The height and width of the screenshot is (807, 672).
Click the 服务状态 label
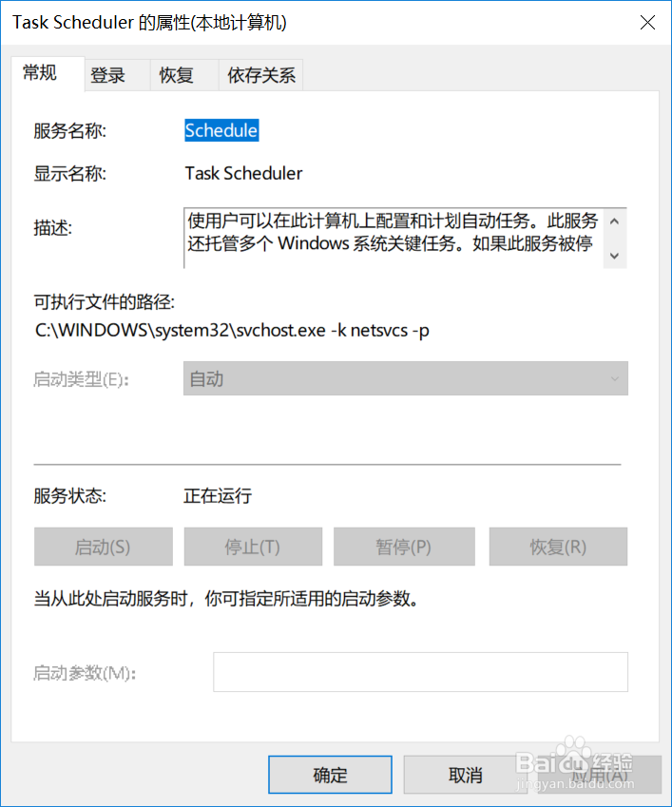tap(70, 496)
